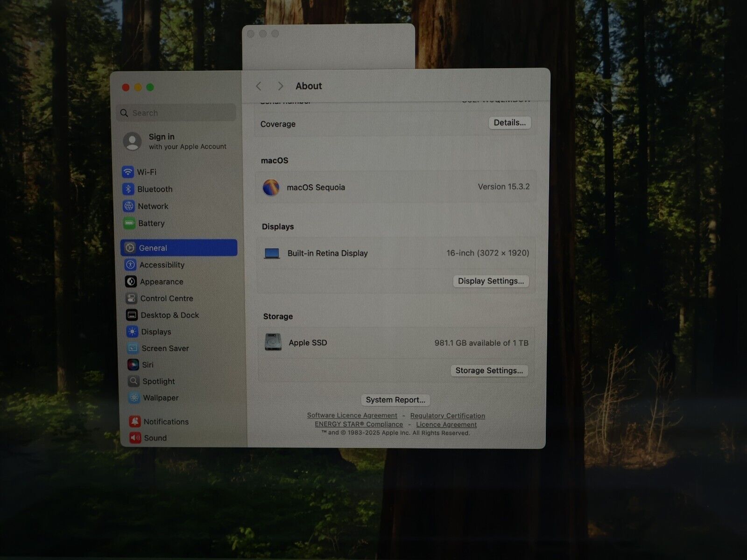Select Accessibility label in sidebar
The image size is (747, 560).
click(x=162, y=265)
